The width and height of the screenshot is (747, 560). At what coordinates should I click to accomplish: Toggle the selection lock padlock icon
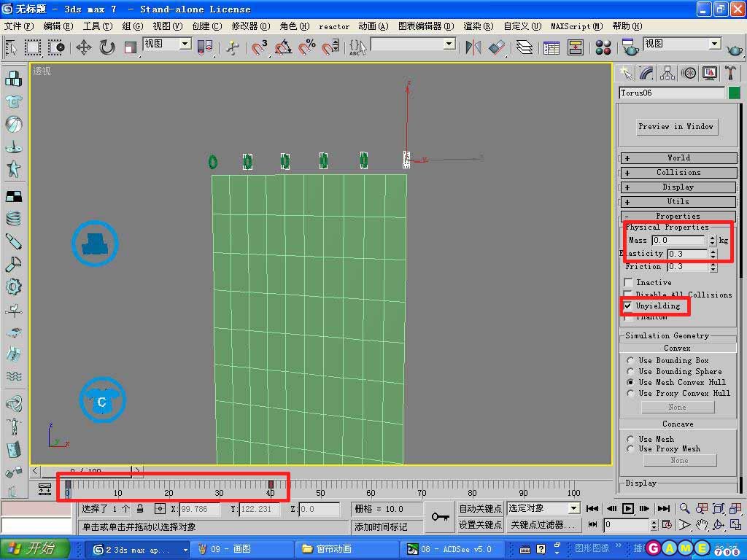tap(140, 508)
